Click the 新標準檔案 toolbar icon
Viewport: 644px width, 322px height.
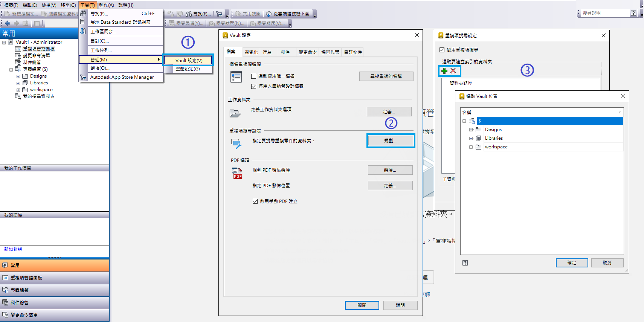point(7,14)
